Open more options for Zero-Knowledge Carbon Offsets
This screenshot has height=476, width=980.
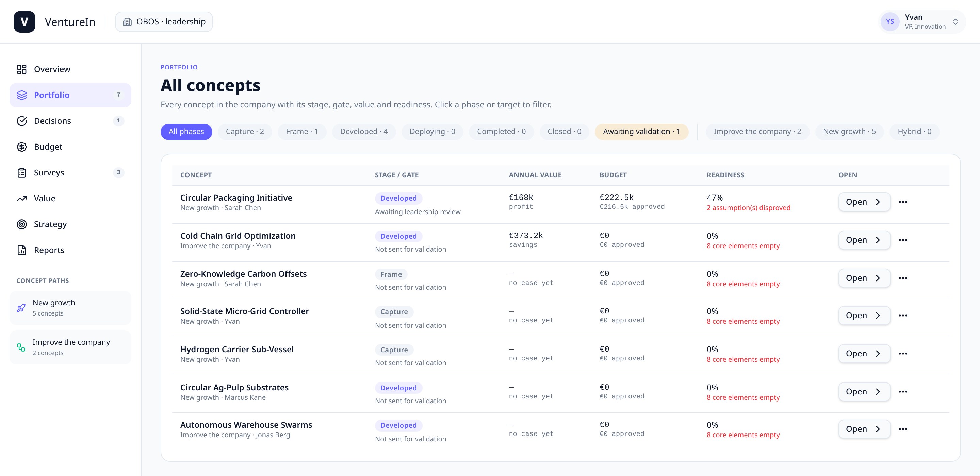tap(903, 278)
